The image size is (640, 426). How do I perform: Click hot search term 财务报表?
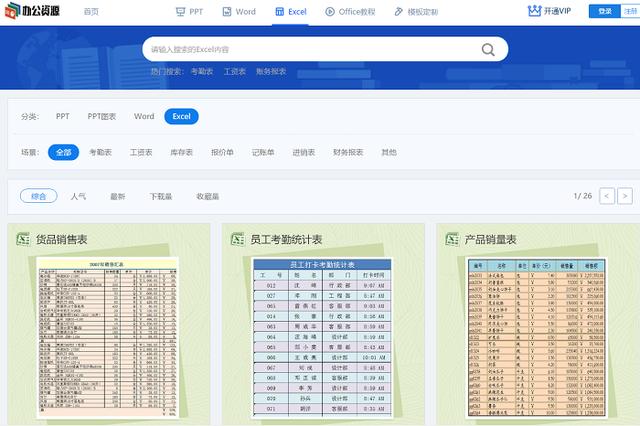tap(271, 71)
